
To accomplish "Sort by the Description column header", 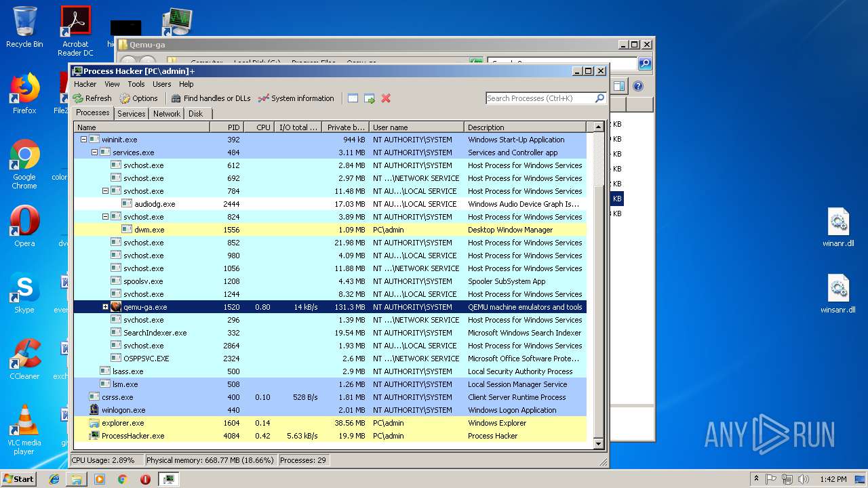I will coord(525,127).
